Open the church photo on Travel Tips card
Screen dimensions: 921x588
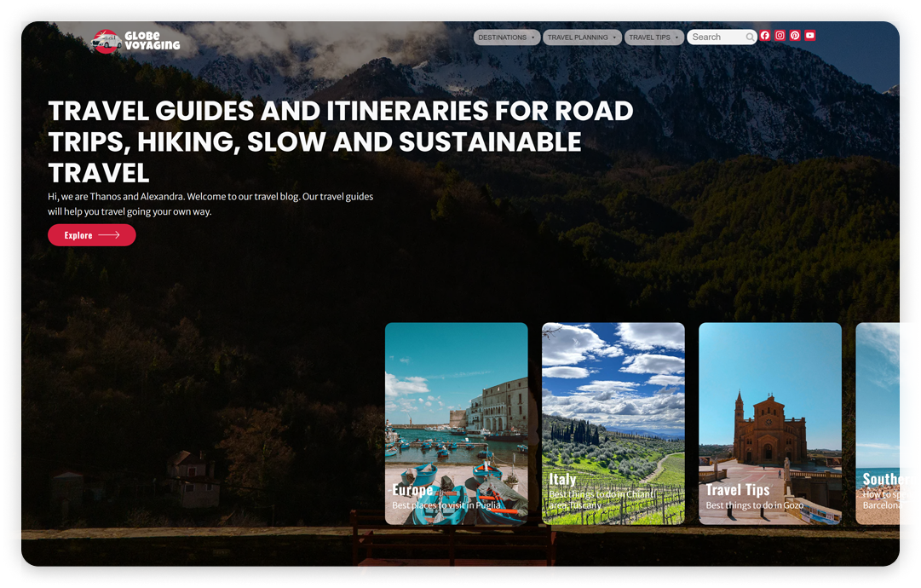[769, 401]
